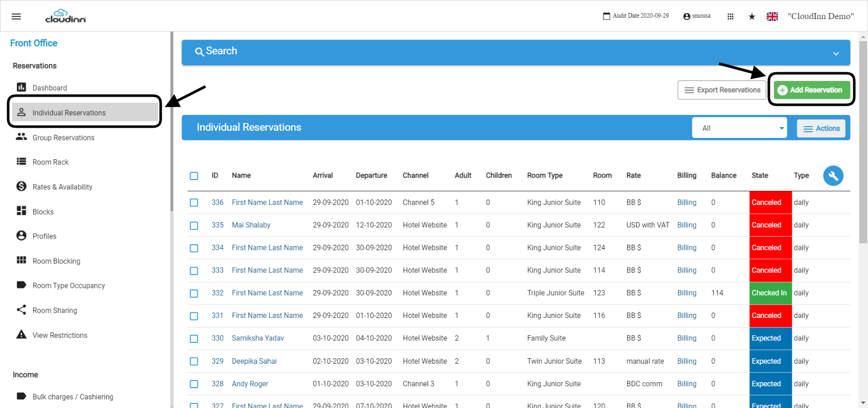
Task: Click the Profiles person icon
Action: pos(21,236)
